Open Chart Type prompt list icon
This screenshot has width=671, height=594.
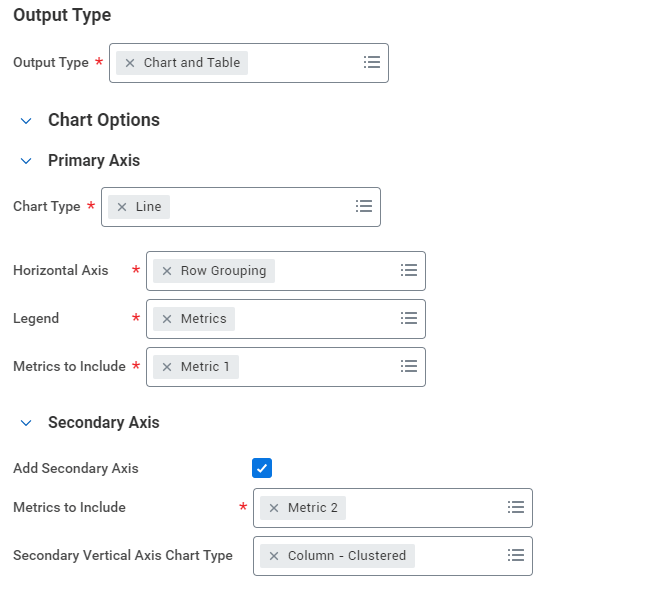coord(364,206)
